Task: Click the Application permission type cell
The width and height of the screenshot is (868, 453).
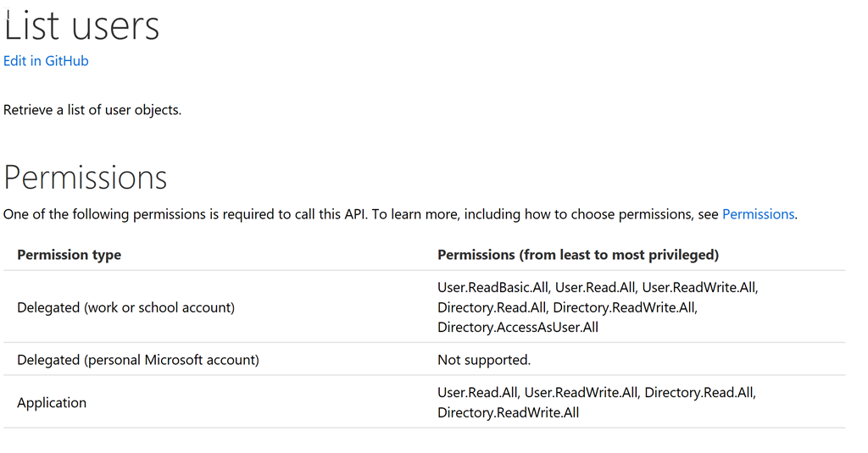Action: coord(52,403)
